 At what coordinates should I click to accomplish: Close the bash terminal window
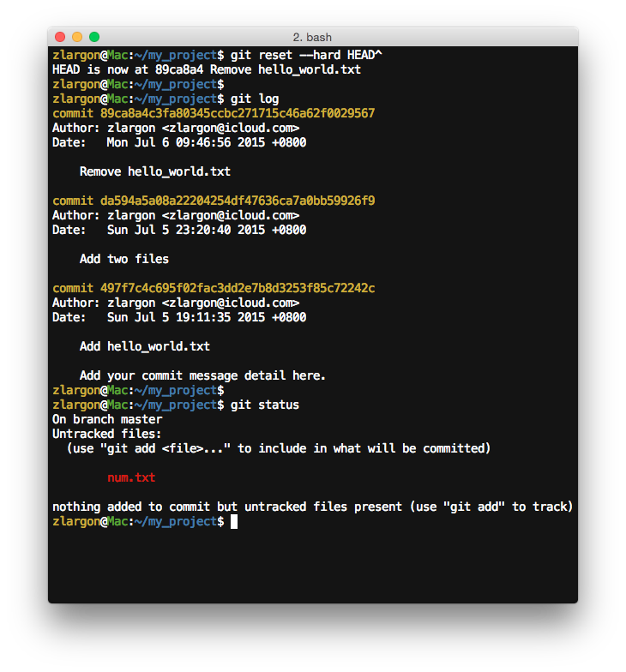(60, 37)
